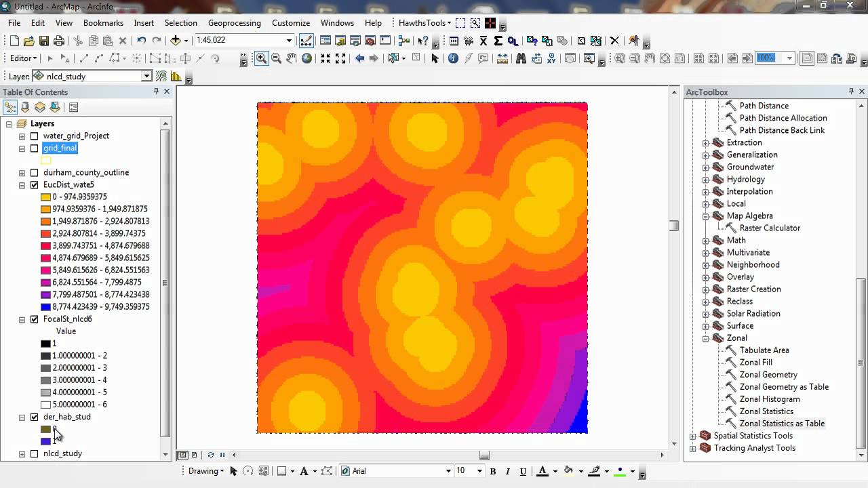Open the Tabulate Area tool

pyautogui.click(x=764, y=350)
